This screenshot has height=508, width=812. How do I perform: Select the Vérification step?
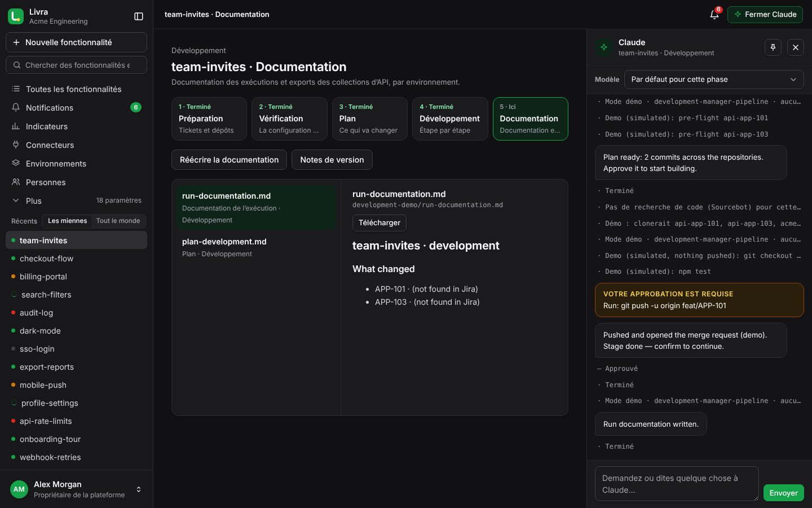coord(289,119)
